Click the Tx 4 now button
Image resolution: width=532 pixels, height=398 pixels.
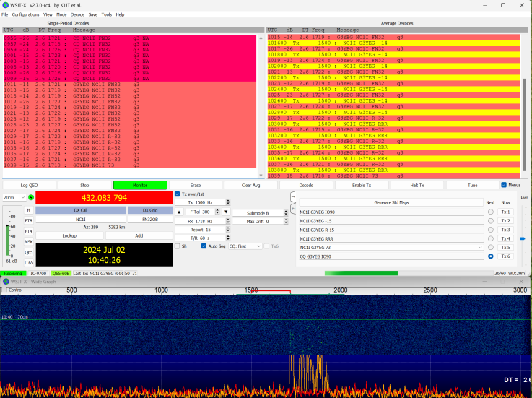505,239
